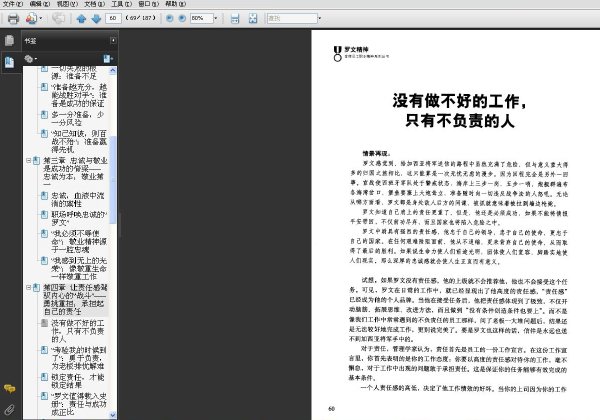
Task: Click the 情景再现 subheading on the page
Action: [377, 154]
